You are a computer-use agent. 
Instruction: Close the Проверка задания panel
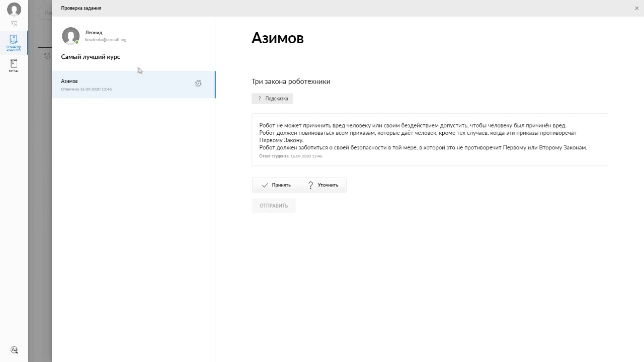637,8
